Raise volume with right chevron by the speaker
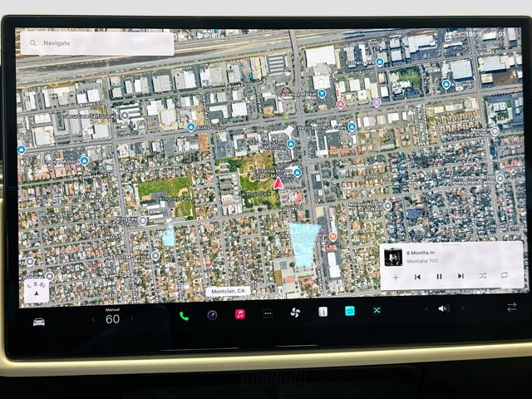 coord(462,308)
